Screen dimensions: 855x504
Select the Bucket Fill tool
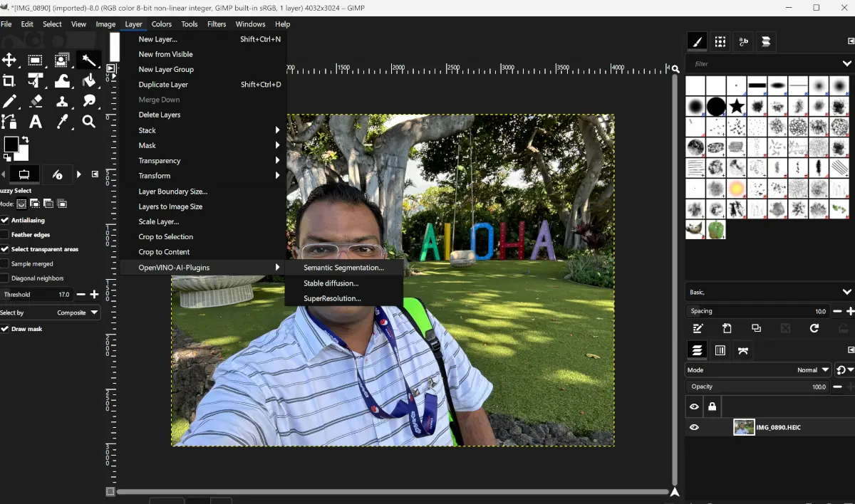pyautogui.click(x=88, y=80)
